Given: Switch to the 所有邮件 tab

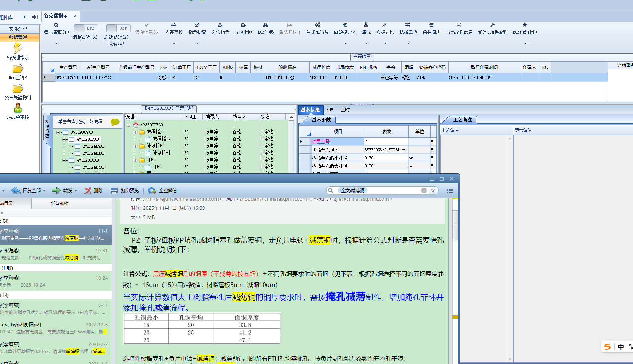Looking at the screenshot, I should (x=59, y=204).
